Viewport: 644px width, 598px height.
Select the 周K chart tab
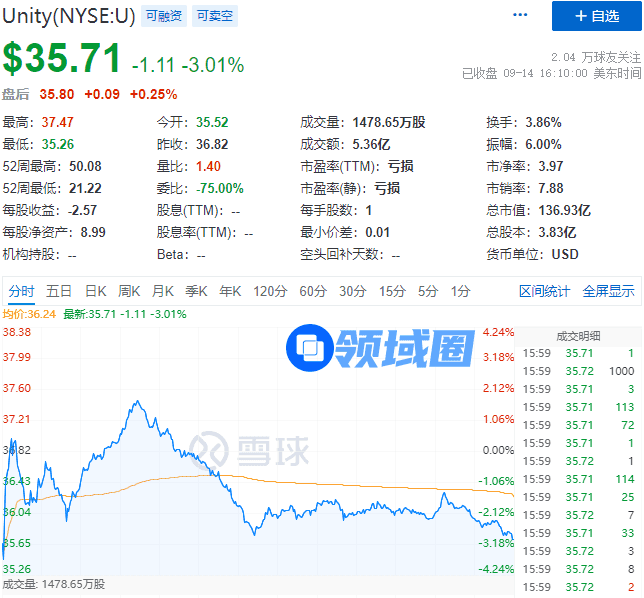(x=129, y=291)
